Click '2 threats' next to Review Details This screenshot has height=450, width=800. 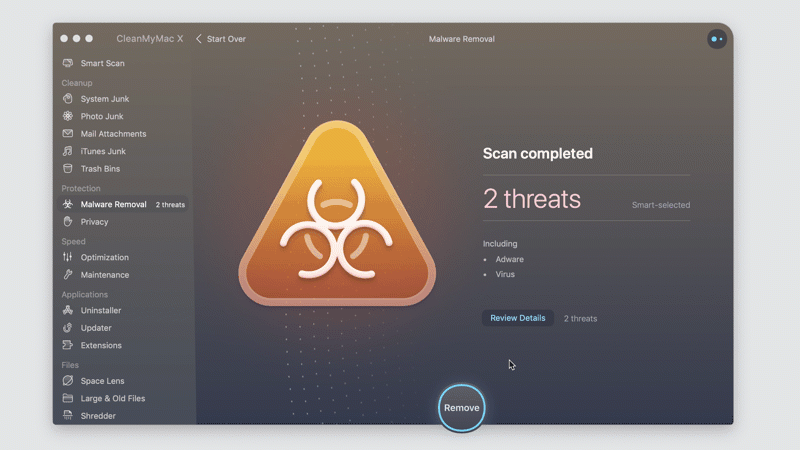580,318
